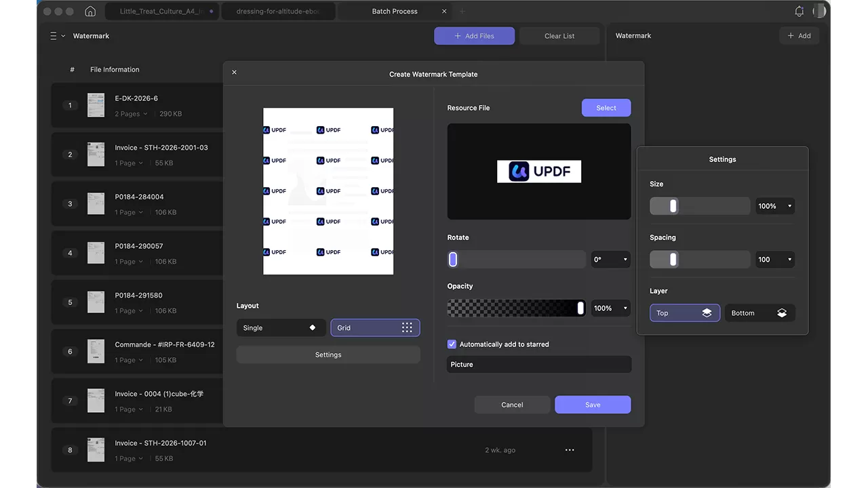Click the Size slider handle
This screenshot has width=868, height=488.
(673, 206)
